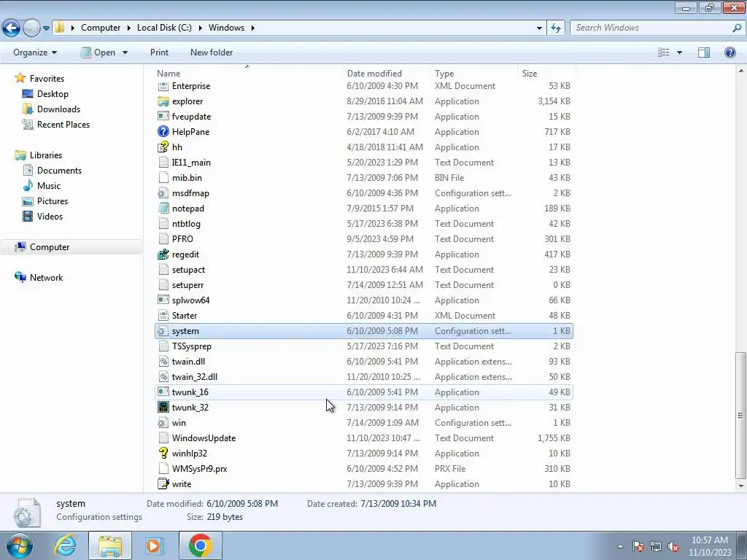Click the winhlp32 application icon
747x560 pixels.
tap(163, 454)
